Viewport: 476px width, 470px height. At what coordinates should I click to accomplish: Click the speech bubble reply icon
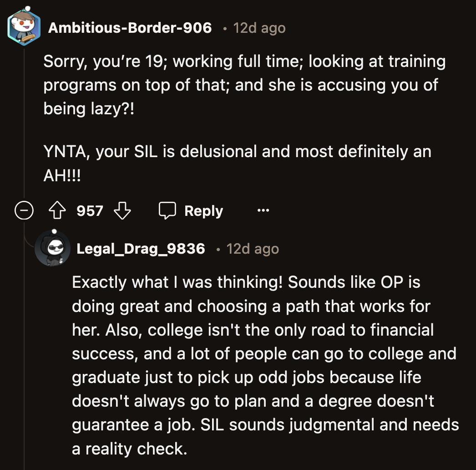coord(167,211)
